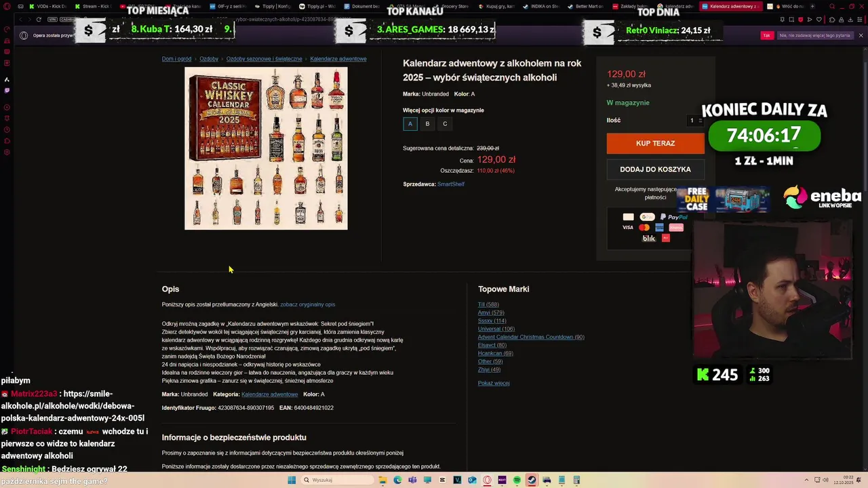
Task: Open brand link Till (588)
Action: point(488,305)
